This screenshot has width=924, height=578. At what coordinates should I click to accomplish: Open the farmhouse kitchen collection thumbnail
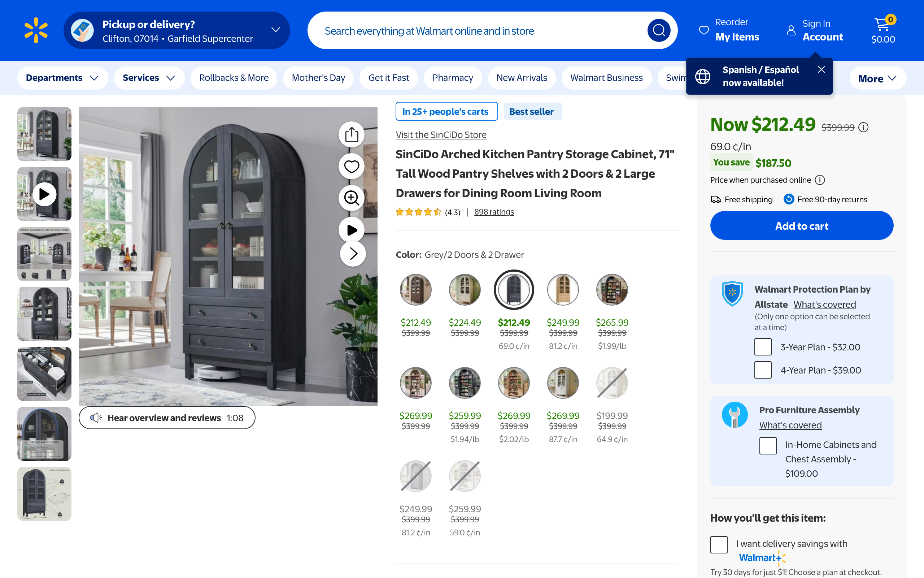point(44,254)
